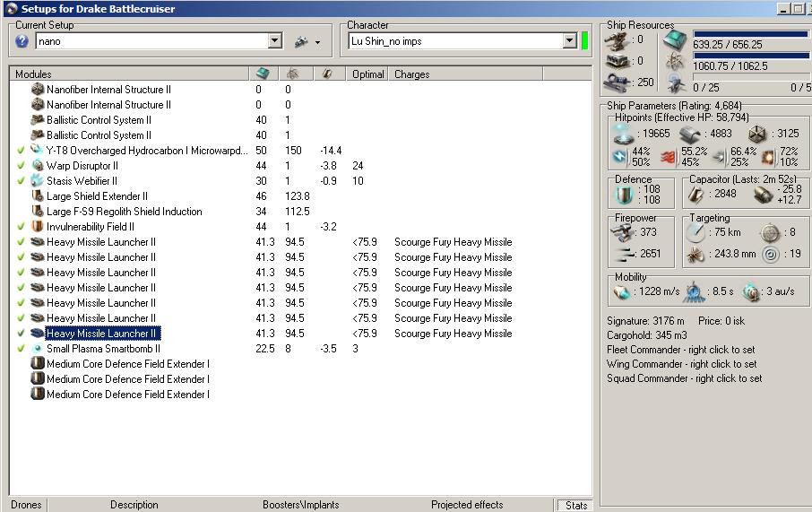Click the Stasis Webifier II module icon

point(38,181)
